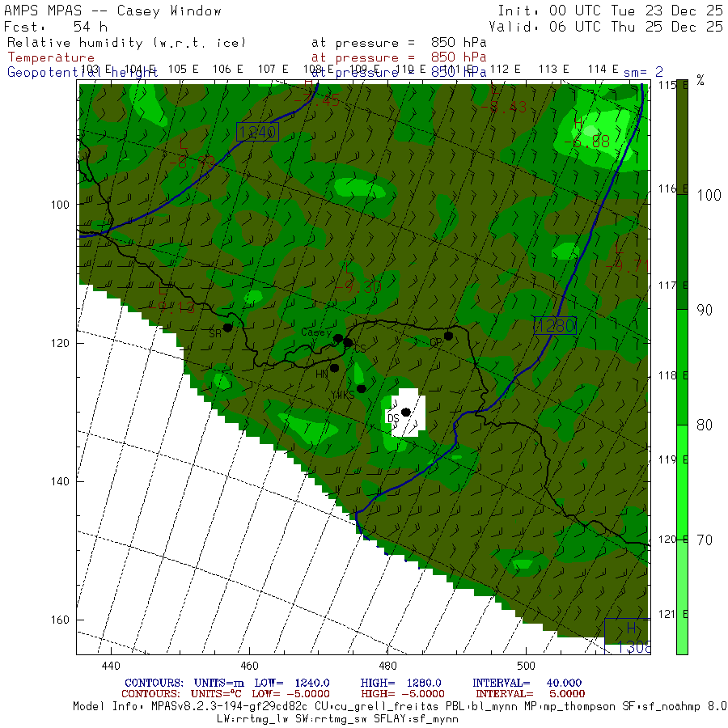Viewport: 728px width, 728px height.
Task: Select the DS station dot in white patch
Action: 406,413
